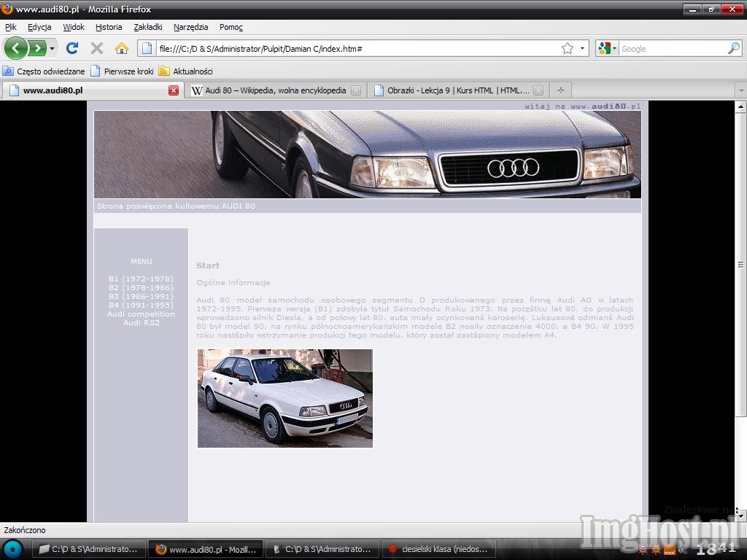This screenshot has height=560, width=747.
Task: Close the www.audi80.pl tab
Action: point(174,90)
